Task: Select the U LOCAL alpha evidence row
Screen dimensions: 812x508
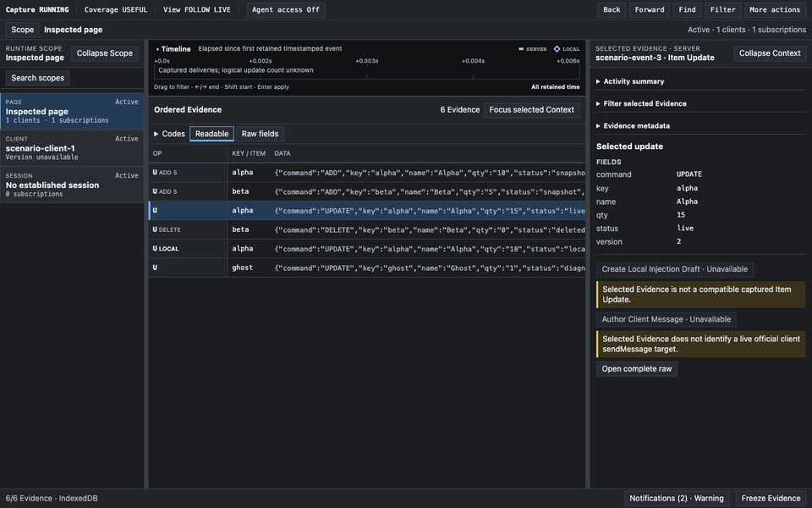Action: (366, 249)
